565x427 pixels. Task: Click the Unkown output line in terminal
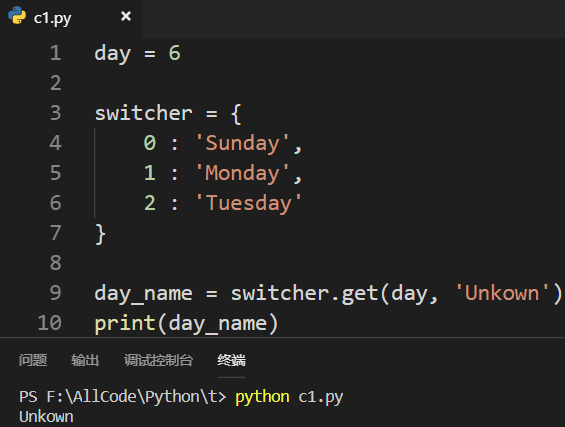(x=46, y=417)
